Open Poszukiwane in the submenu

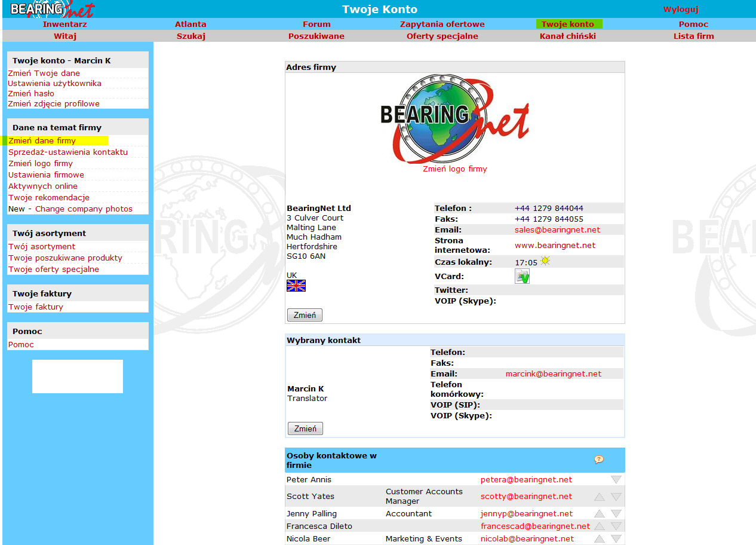[316, 36]
